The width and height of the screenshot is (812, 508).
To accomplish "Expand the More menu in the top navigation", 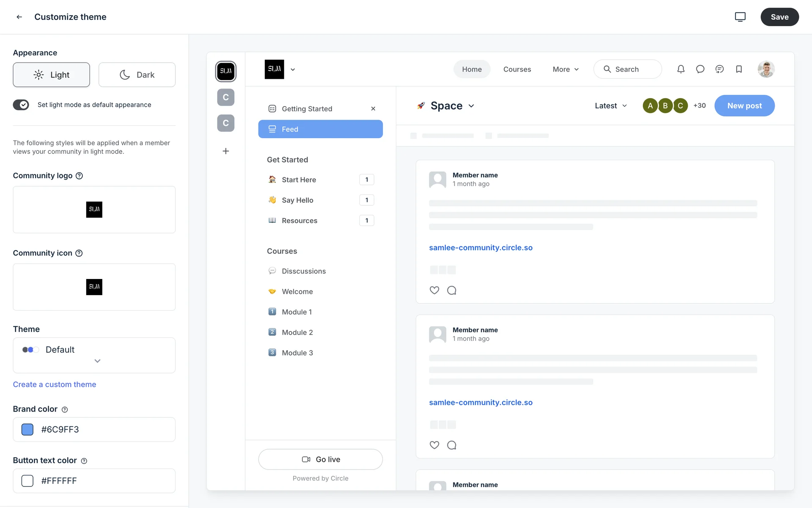I will (x=565, y=69).
